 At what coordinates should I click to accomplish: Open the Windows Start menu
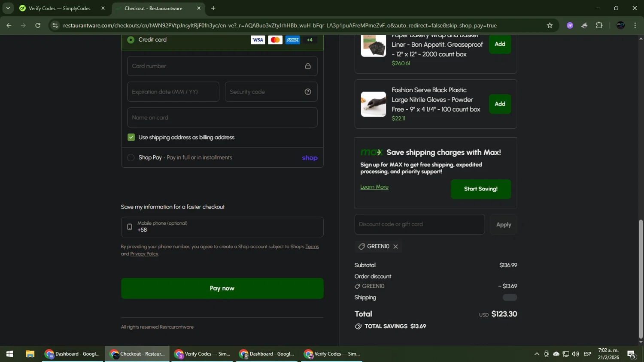pyautogui.click(x=9, y=354)
